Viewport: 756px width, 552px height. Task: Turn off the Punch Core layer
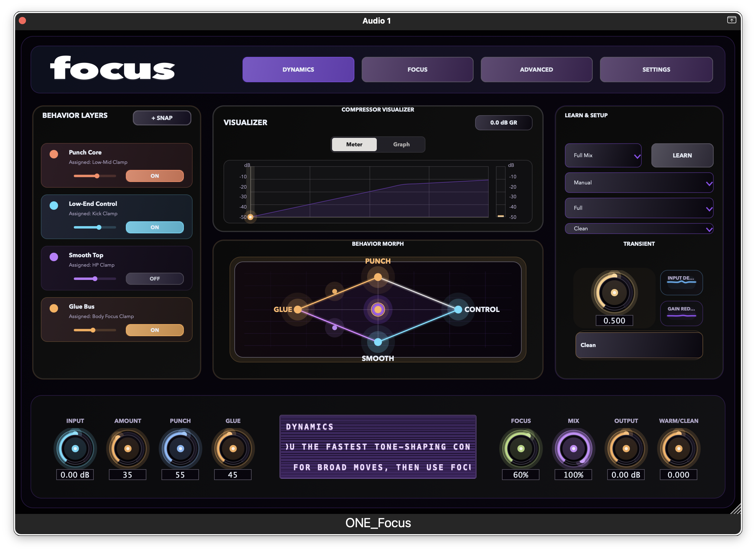point(155,176)
